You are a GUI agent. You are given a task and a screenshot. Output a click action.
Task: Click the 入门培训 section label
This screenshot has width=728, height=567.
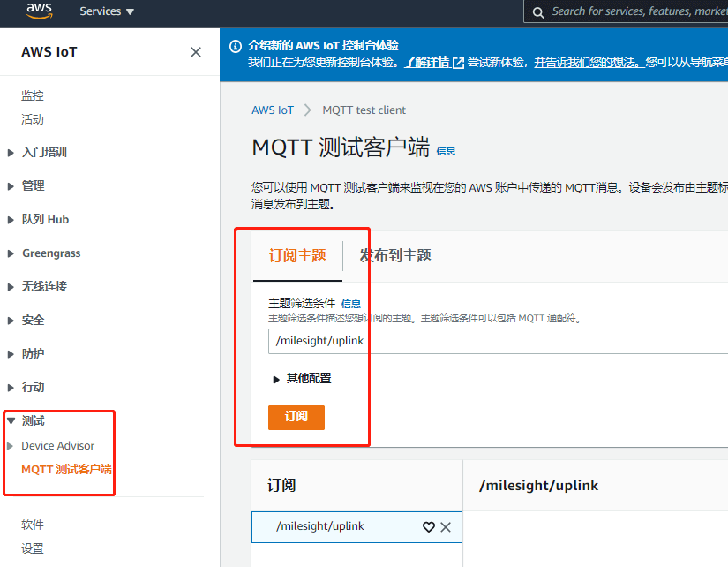(x=44, y=153)
